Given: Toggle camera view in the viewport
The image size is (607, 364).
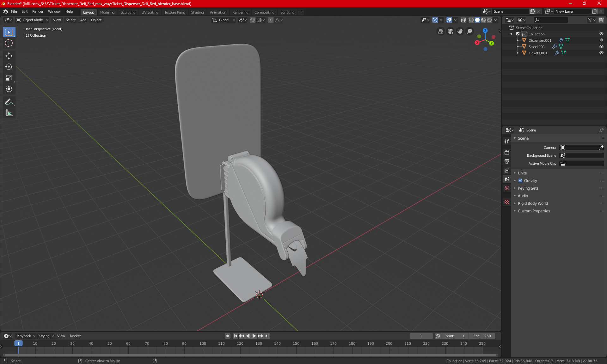Looking at the screenshot, I should point(450,31).
